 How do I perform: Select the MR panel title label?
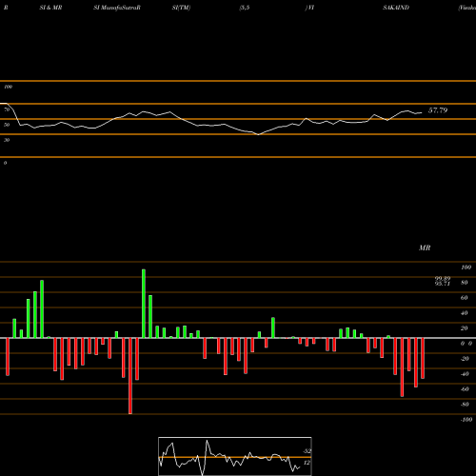(425, 248)
